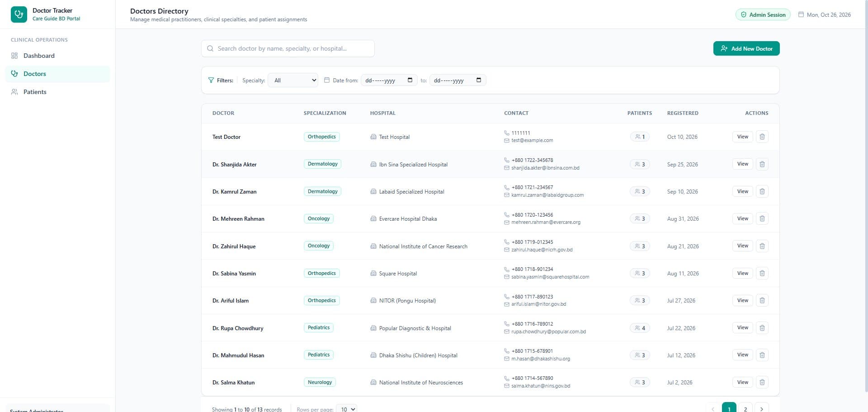This screenshot has height=412, width=868.
Task: Click the Admin Session badge
Action: (x=763, y=14)
